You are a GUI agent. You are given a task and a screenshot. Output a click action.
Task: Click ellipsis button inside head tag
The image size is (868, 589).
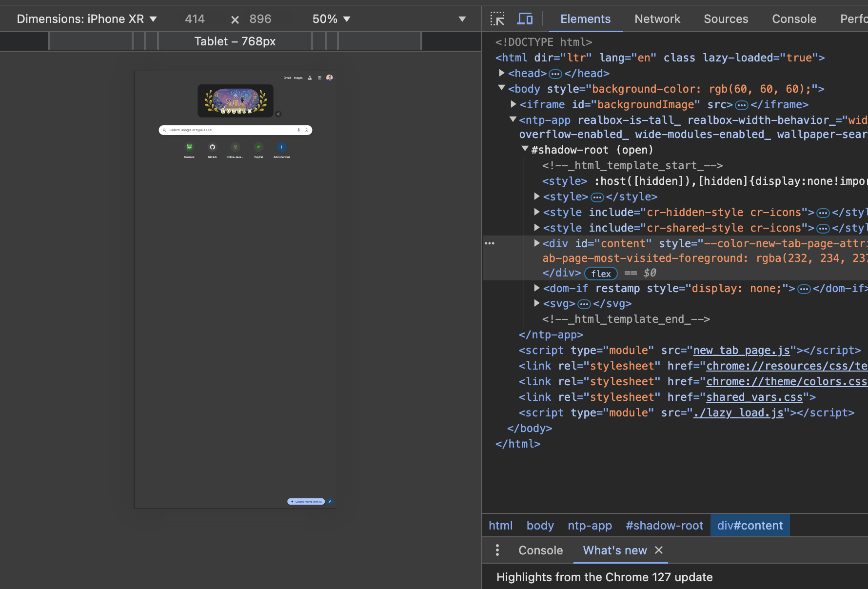[555, 74]
